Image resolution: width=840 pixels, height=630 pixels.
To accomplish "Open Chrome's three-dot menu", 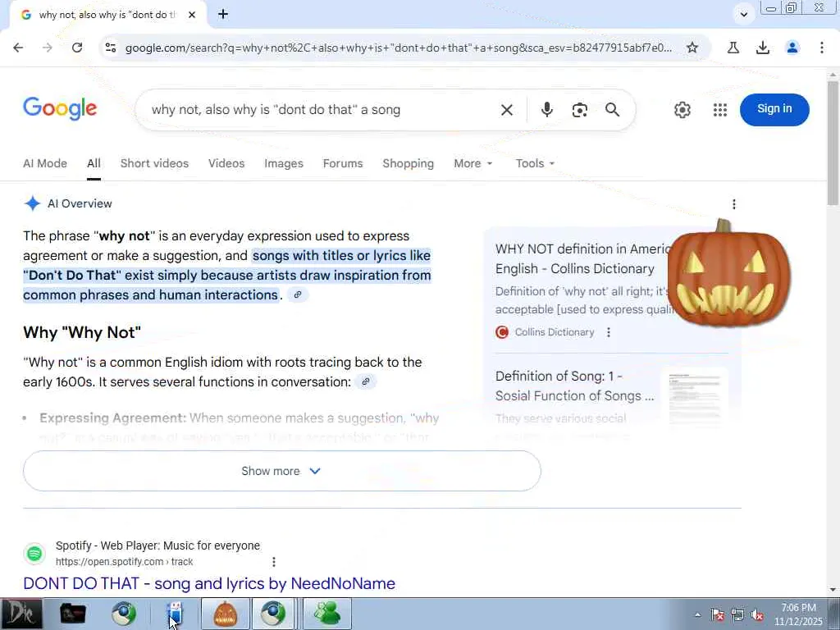I will (x=821, y=48).
